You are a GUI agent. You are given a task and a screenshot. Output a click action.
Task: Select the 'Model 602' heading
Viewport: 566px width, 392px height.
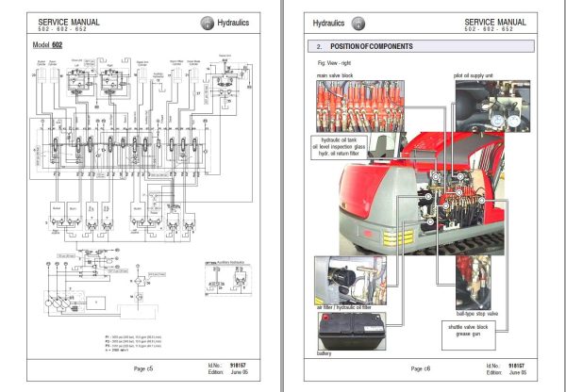[x=47, y=45]
